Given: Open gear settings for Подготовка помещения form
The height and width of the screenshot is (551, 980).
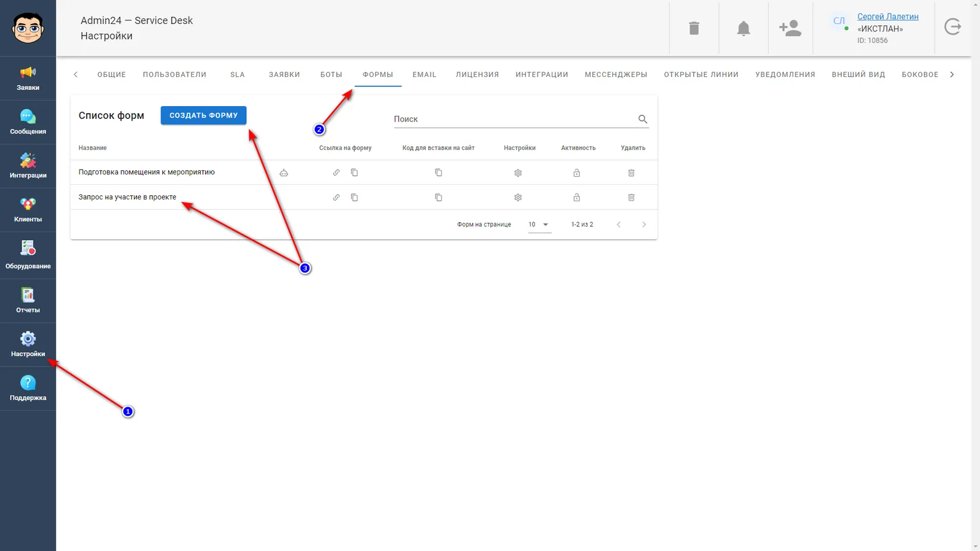Looking at the screenshot, I should pyautogui.click(x=518, y=173).
